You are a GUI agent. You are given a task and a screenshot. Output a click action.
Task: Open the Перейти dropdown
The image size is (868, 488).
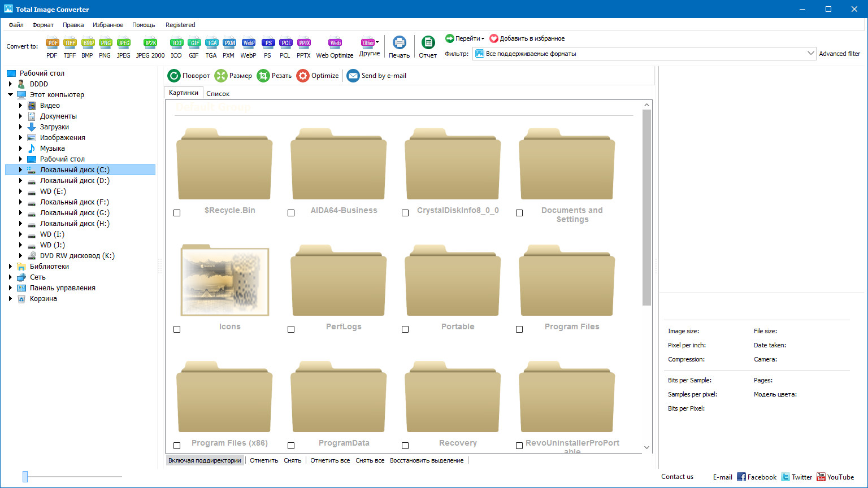[465, 38]
